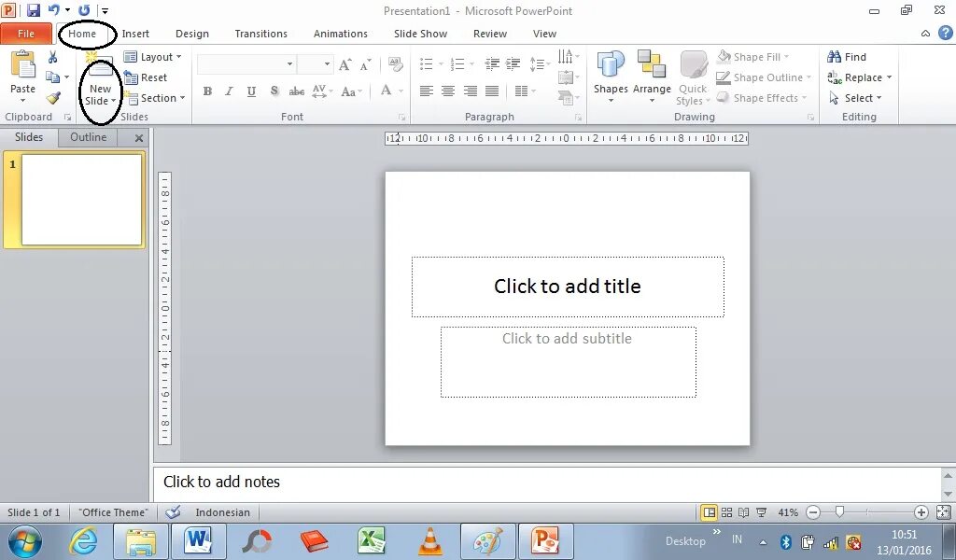The height and width of the screenshot is (560, 956).
Task: Click the Arrange icon
Action: [651, 64]
